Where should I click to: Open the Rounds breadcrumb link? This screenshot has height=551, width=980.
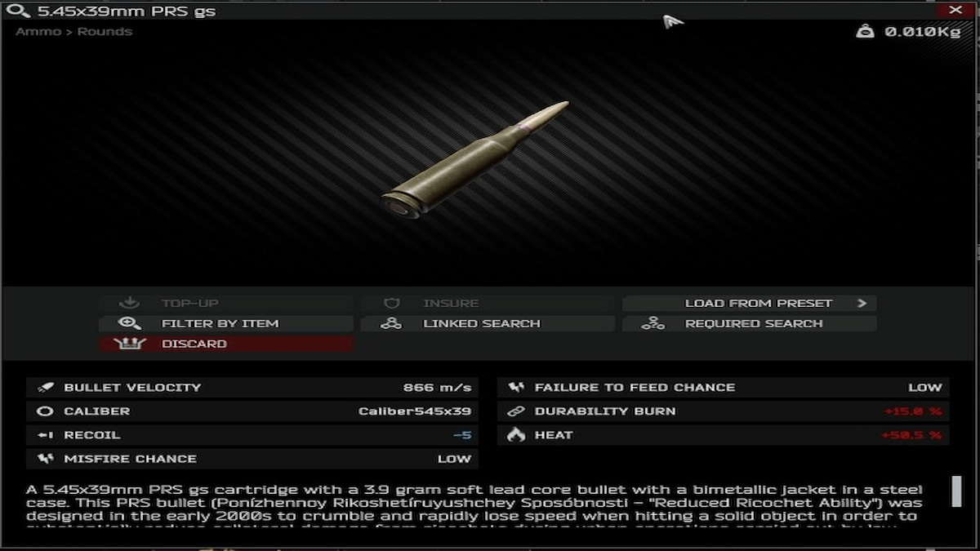click(x=105, y=31)
